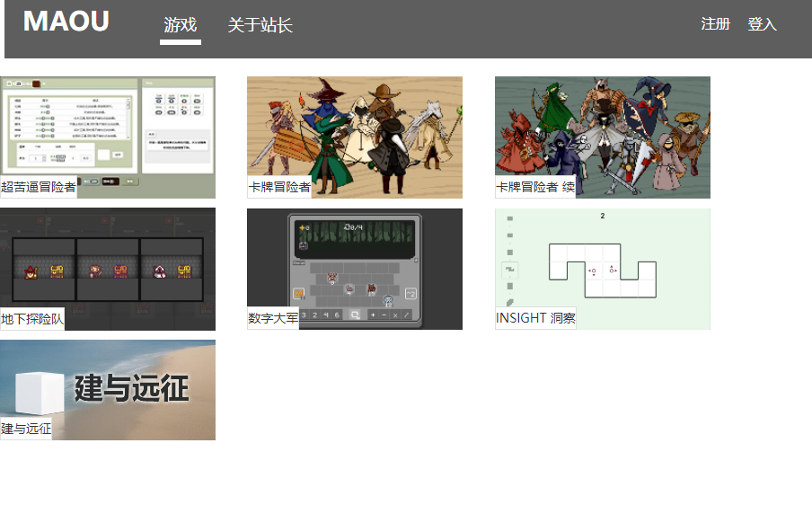This screenshot has height=514, width=812.
Task: Click the 注册 register link
Action: click(x=715, y=24)
